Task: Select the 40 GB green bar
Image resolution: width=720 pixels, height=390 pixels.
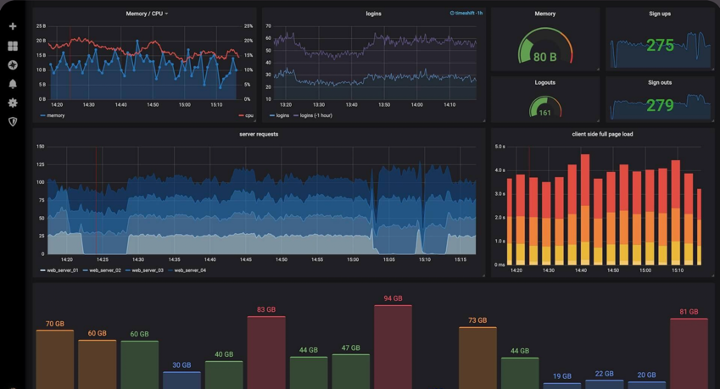Action: coord(224,375)
